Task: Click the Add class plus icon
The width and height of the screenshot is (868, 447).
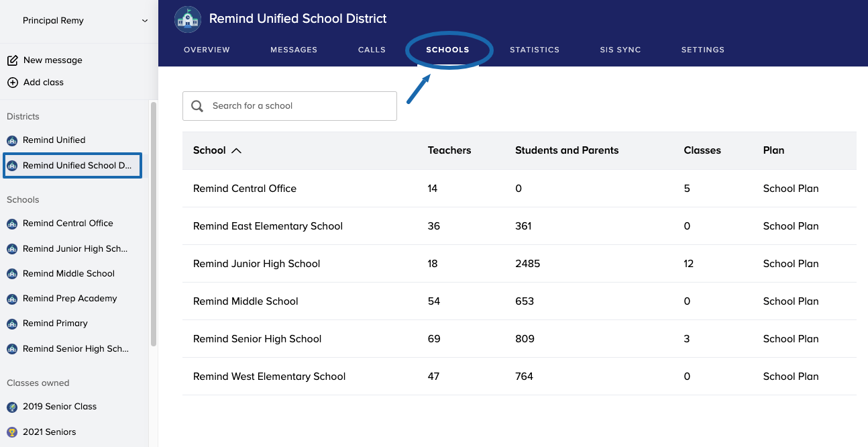Action: coord(12,83)
